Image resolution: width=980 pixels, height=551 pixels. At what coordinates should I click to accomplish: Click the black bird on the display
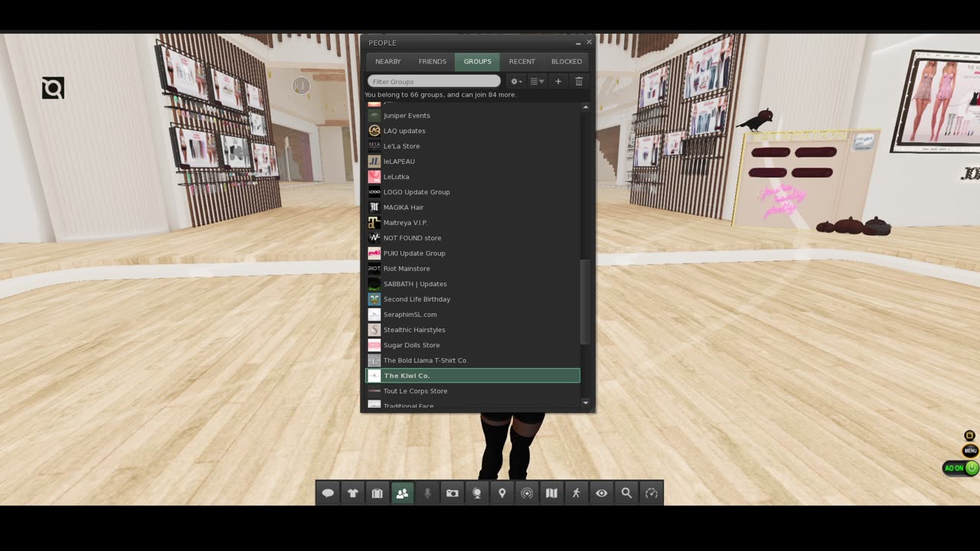click(756, 120)
